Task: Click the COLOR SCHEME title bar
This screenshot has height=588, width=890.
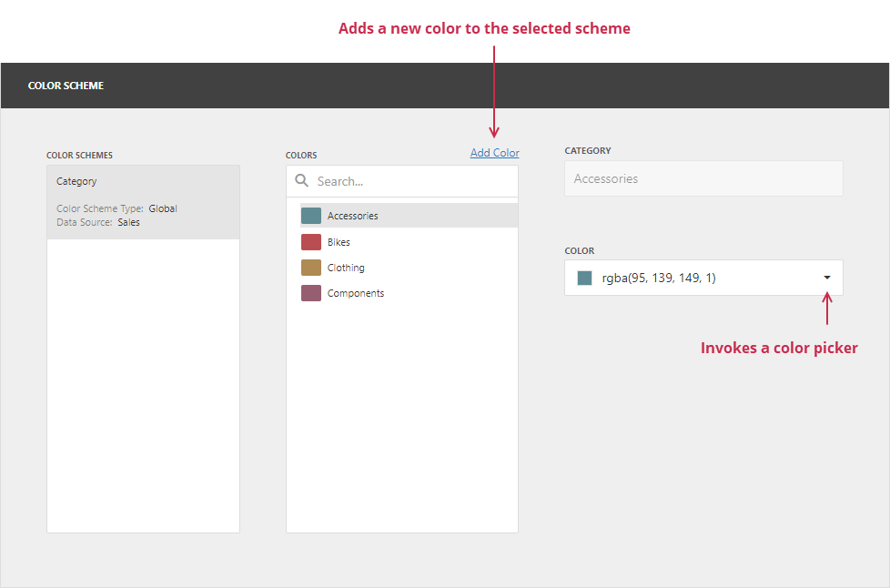Action: pos(66,85)
